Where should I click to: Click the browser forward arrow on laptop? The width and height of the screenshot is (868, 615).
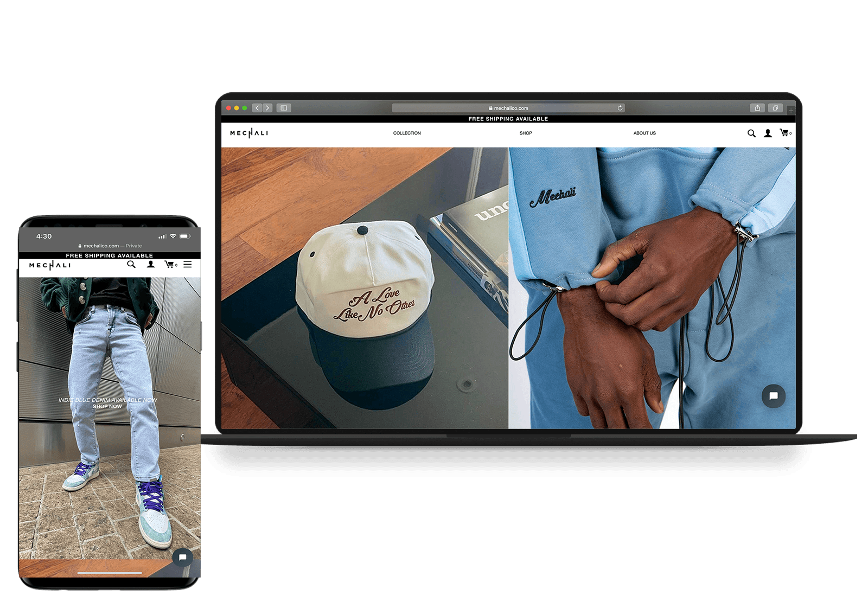tap(267, 108)
